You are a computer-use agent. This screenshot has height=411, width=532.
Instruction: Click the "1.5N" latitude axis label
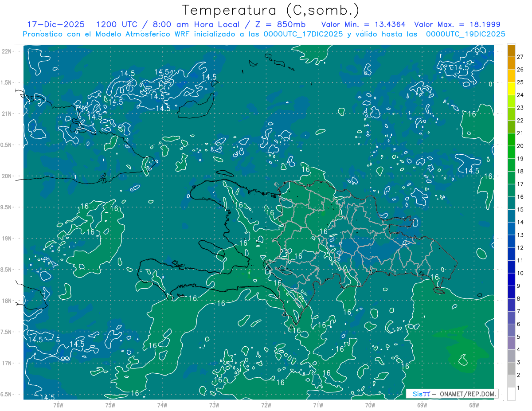[x=7, y=82]
